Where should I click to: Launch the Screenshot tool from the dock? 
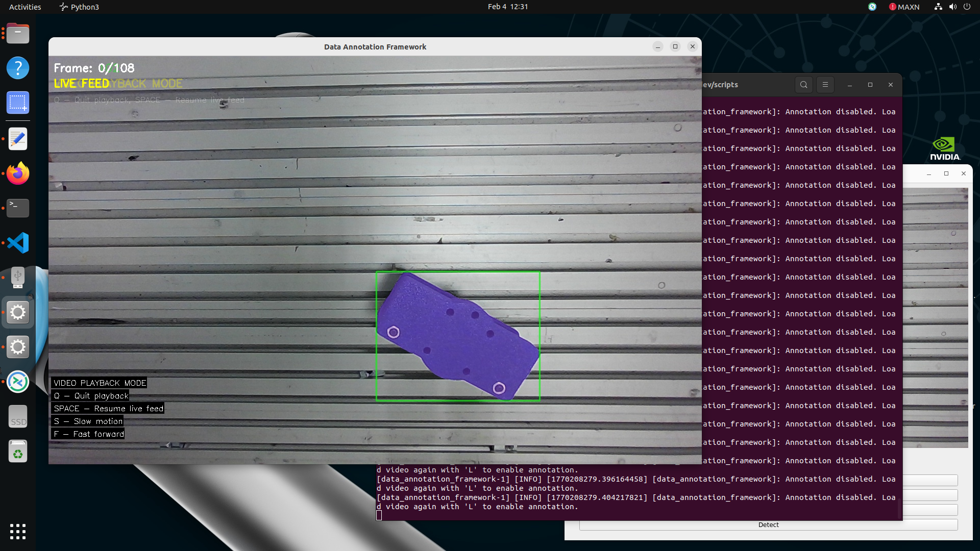click(x=18, y=103)
